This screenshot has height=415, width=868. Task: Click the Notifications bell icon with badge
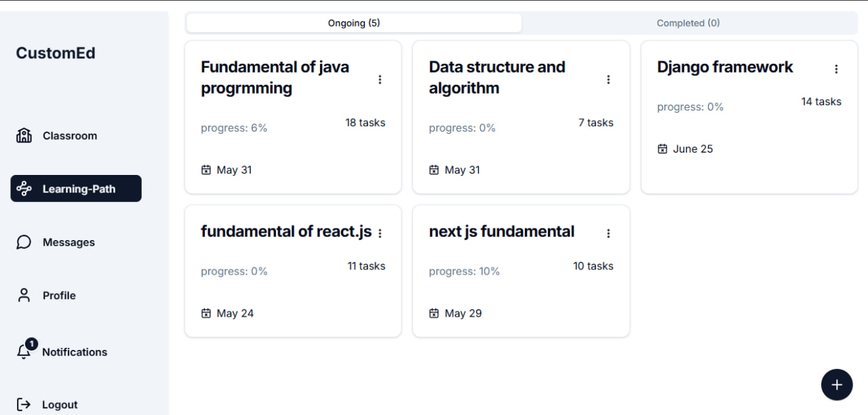pyautogui.click(x=24, y=351)
